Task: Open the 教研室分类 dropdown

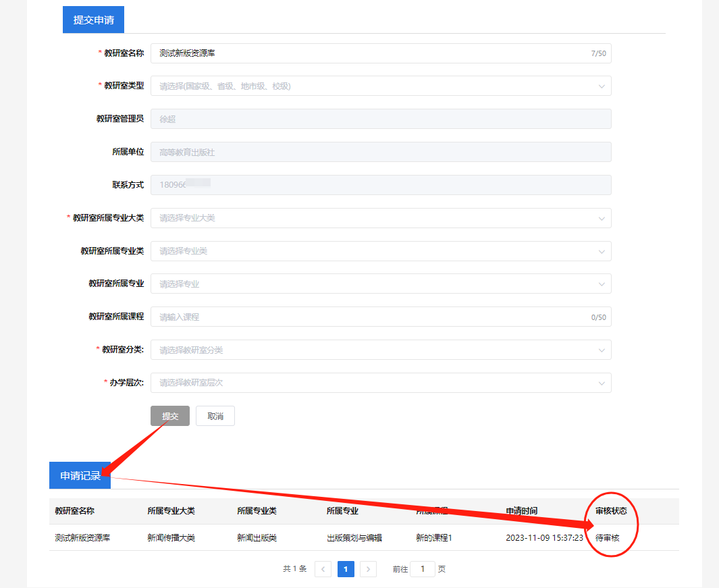Action: pyautogui.click(x=380, y=350)
